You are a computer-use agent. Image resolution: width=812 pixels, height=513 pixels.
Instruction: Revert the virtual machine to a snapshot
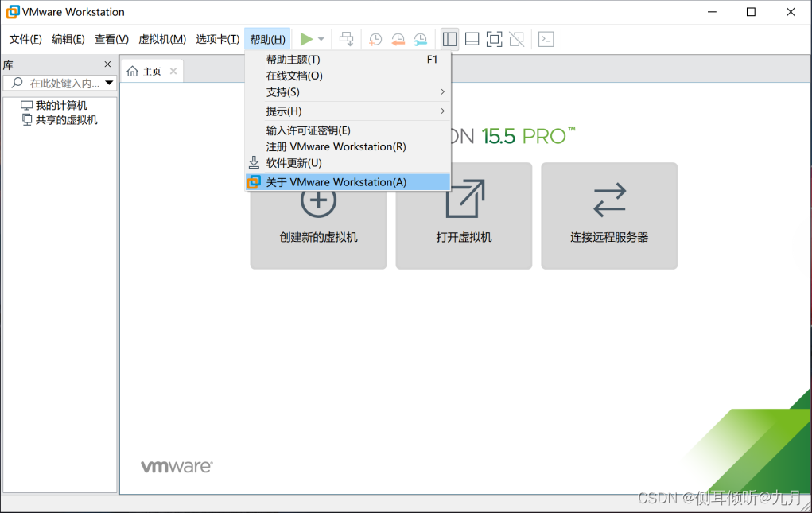pyautogui.click(x=398, y=38)
